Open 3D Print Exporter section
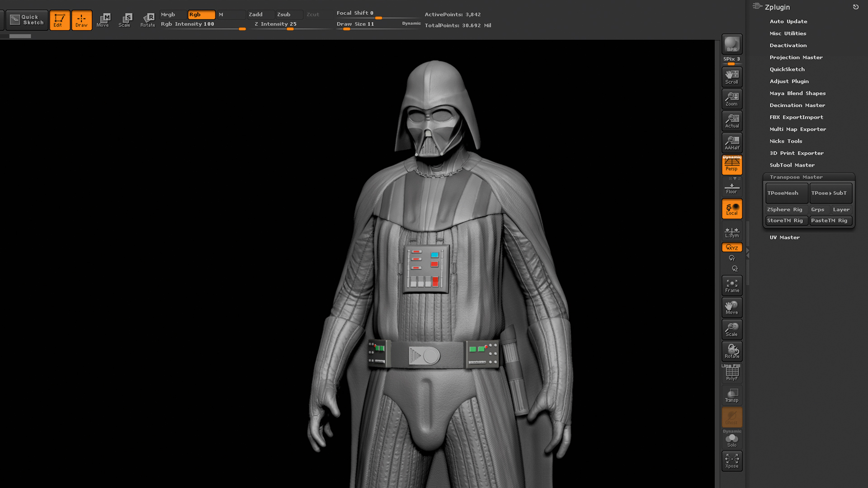The width and height of the screenshot is (868, 488). coord(797,153)
